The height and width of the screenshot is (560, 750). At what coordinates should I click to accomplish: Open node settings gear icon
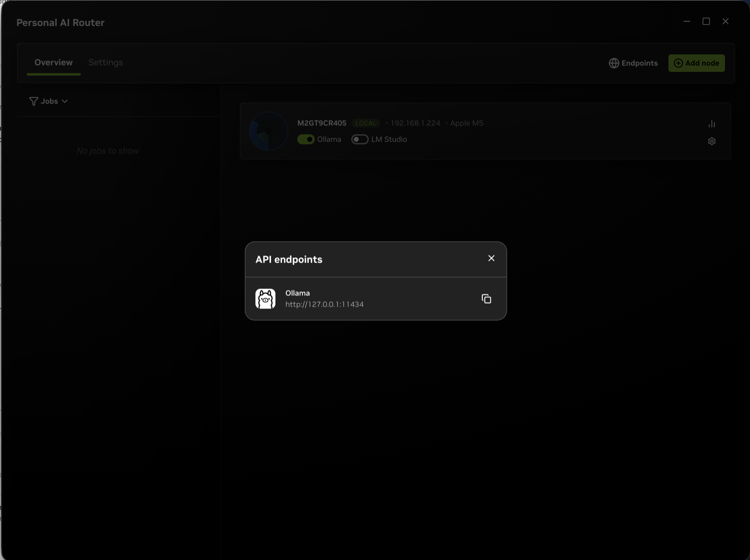coord(712,141)
